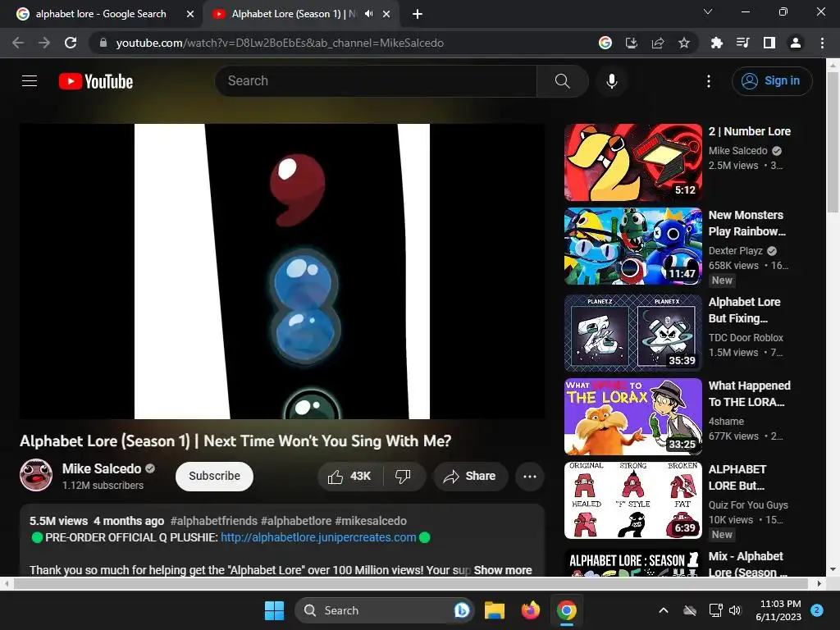Like the video with thumbs up
Image resolution: width=840 pixels, height=630 pixels.
tap(350, 477)
